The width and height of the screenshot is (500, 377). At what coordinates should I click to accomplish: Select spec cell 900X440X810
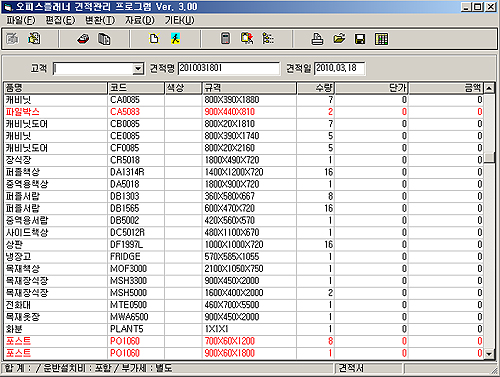230,112
